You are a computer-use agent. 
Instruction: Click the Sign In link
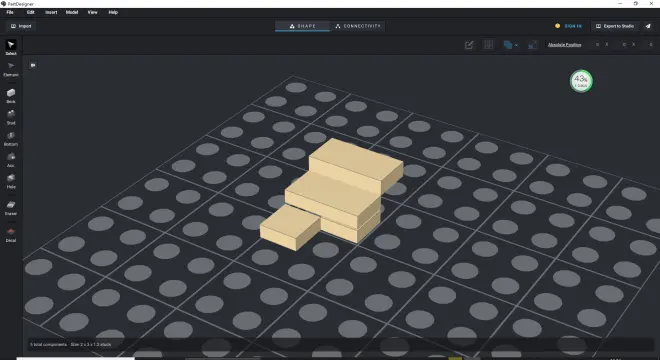tap(573, 26)
